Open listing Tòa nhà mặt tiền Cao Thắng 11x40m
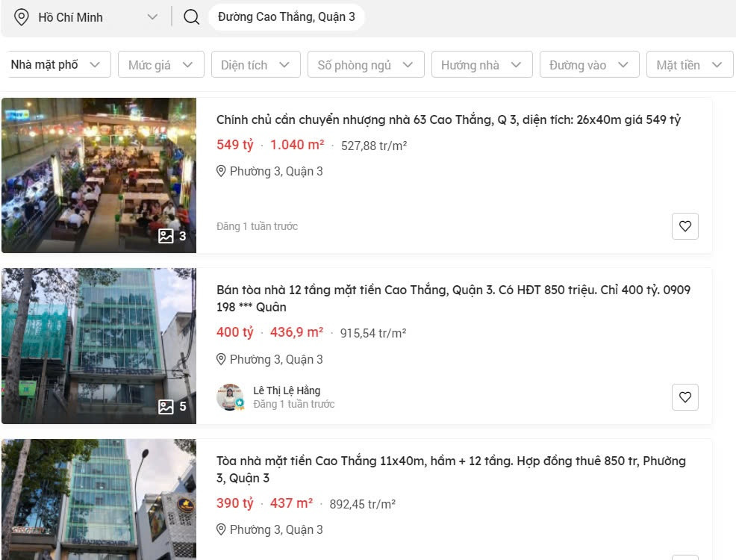Image resolution: width=736 pixels, height=560 pixels. (451, 469)
